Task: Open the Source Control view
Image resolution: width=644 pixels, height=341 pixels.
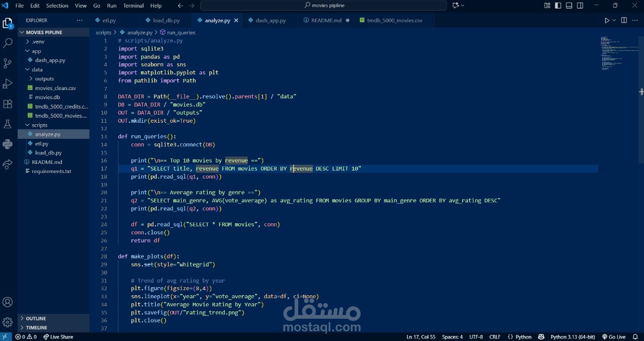Action: [8, 63]
